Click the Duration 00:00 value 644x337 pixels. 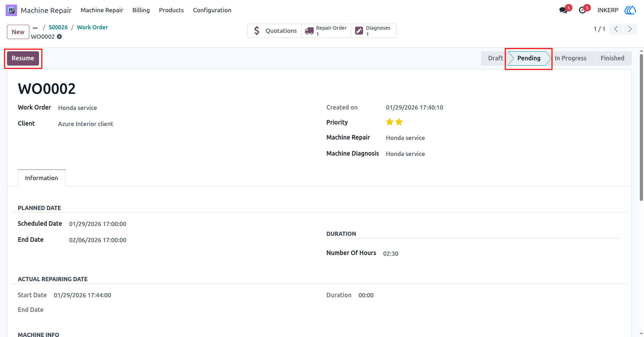point(366,295)
